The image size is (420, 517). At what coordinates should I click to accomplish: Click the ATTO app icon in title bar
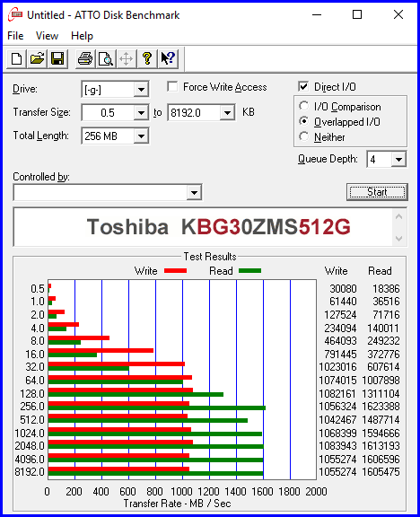pyautogui.click(x=15, y=15)
